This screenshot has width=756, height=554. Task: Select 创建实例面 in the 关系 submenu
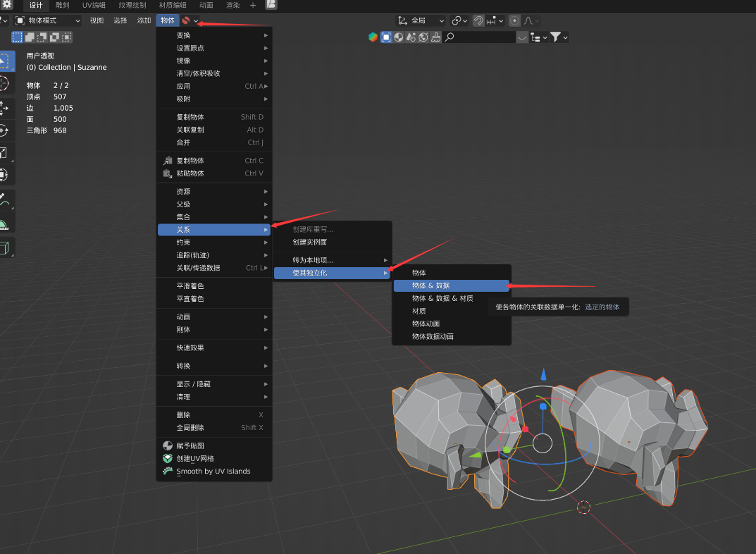click(332, 242)
